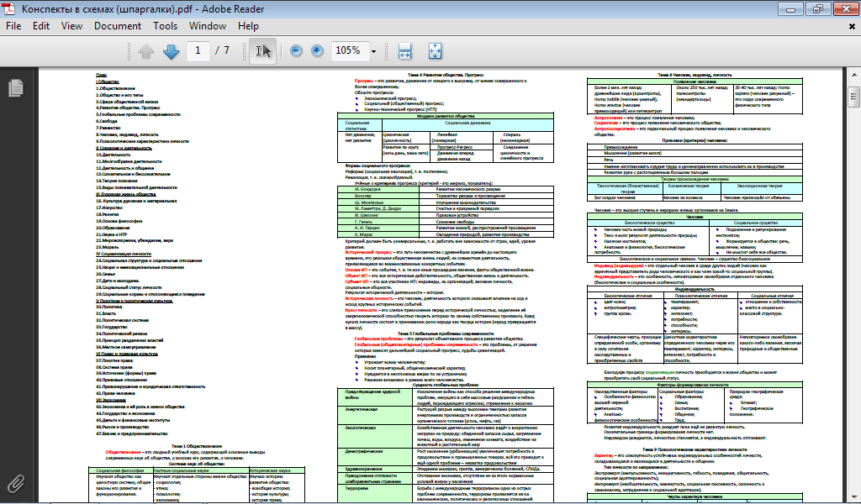Activate the Select tool cursor icon

pos(263,51)
